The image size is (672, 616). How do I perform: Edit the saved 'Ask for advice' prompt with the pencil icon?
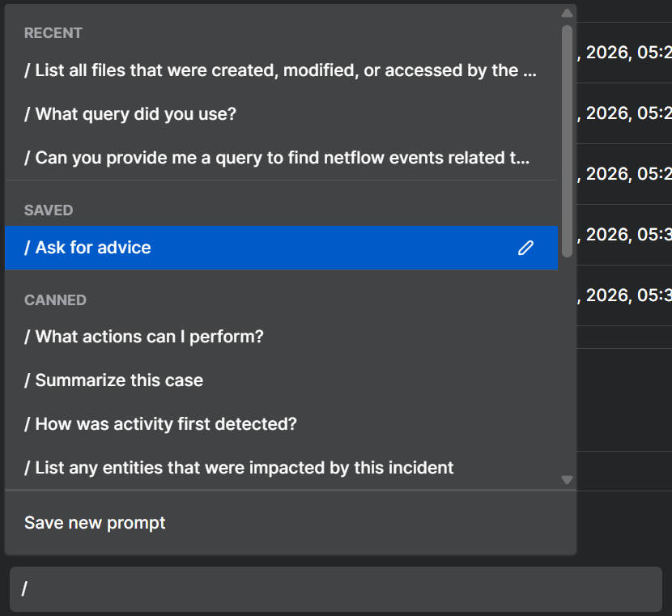[x=526, y=248]
